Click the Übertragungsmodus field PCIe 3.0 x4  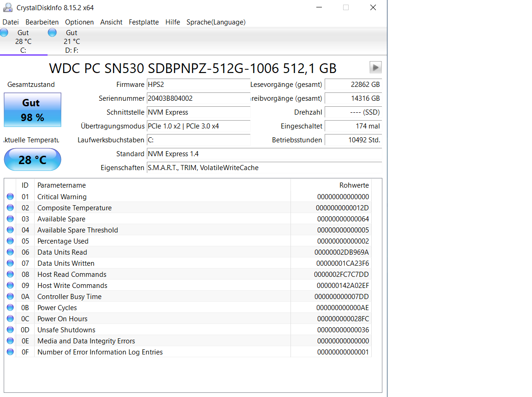click(x=199, y=126)
